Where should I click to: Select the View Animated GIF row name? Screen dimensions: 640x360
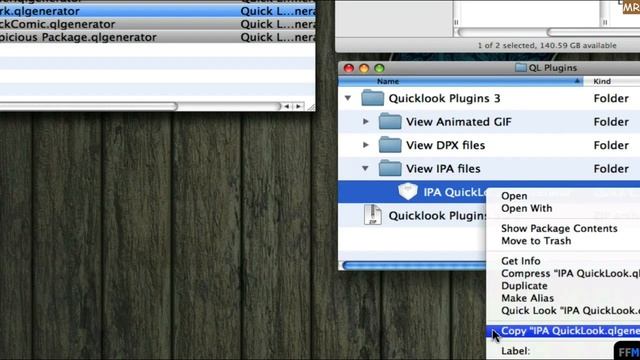point(458,122)
